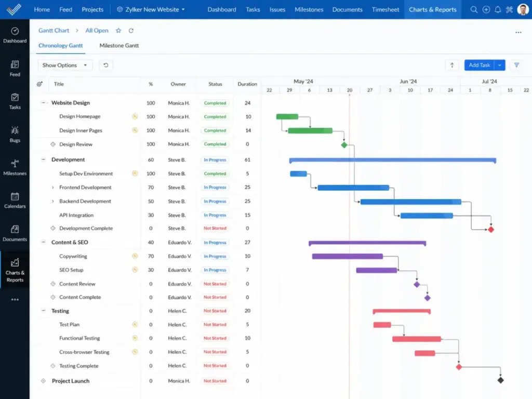The image size is (532, 399).
Task: Open Bugs module in sidebar
Action: (15, 135)
